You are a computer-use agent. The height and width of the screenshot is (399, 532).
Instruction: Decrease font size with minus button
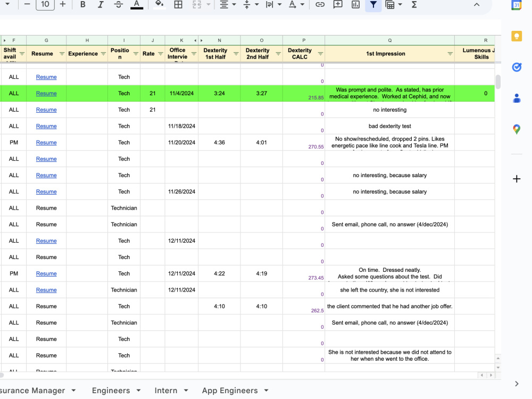coord(27,4)
